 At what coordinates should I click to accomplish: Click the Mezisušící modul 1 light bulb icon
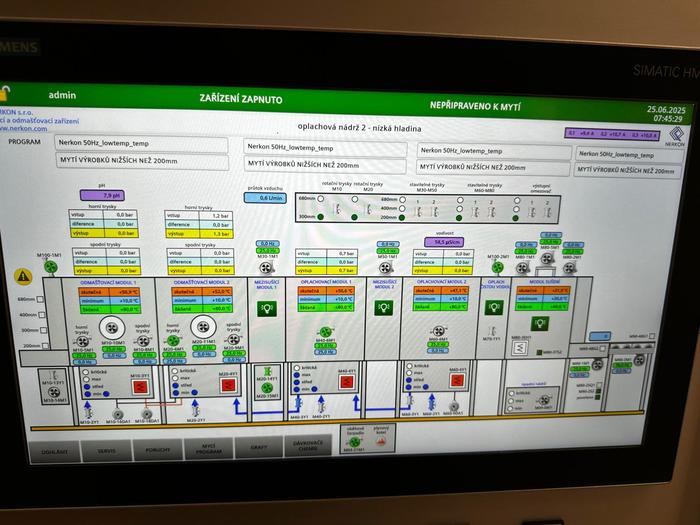coord(266,309)
